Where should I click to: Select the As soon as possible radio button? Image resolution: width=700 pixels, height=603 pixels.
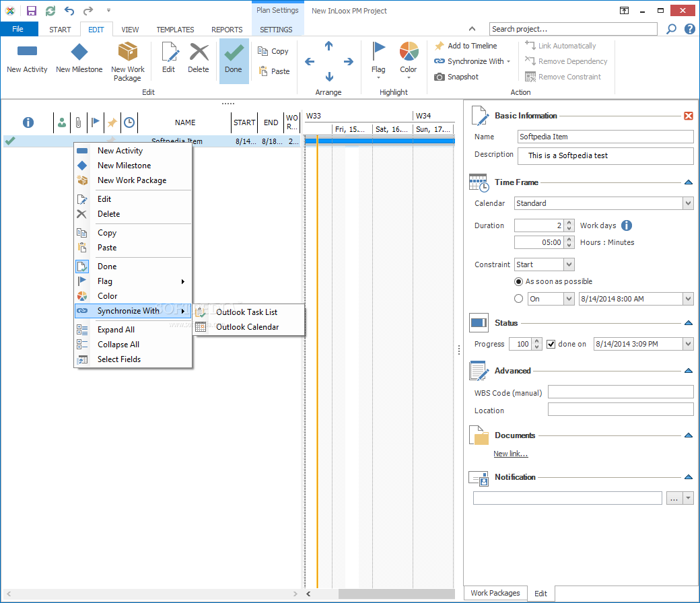coord(518,281)
